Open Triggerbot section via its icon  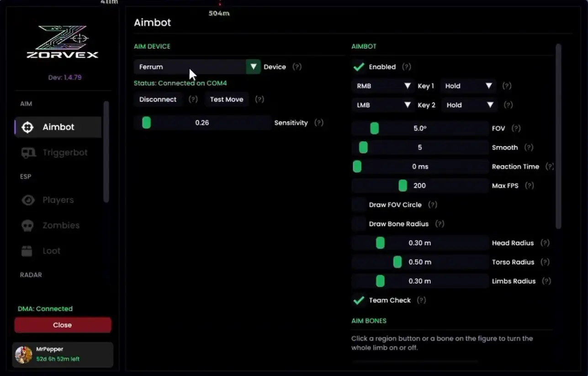(x=28, y=153)
